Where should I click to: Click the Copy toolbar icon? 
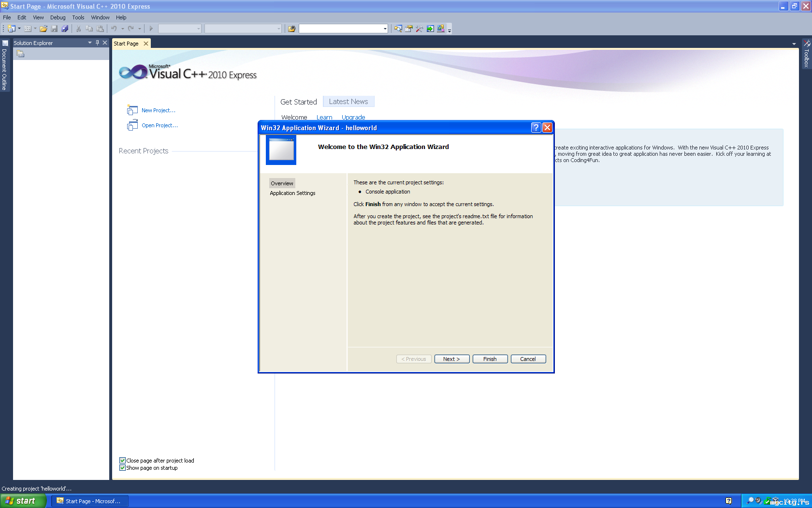[x=89, y=29]
